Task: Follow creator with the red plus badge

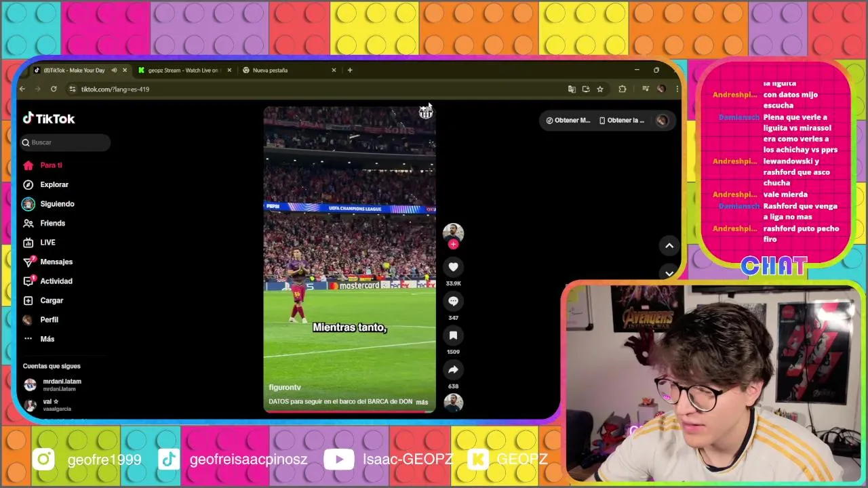Action: 453,244
